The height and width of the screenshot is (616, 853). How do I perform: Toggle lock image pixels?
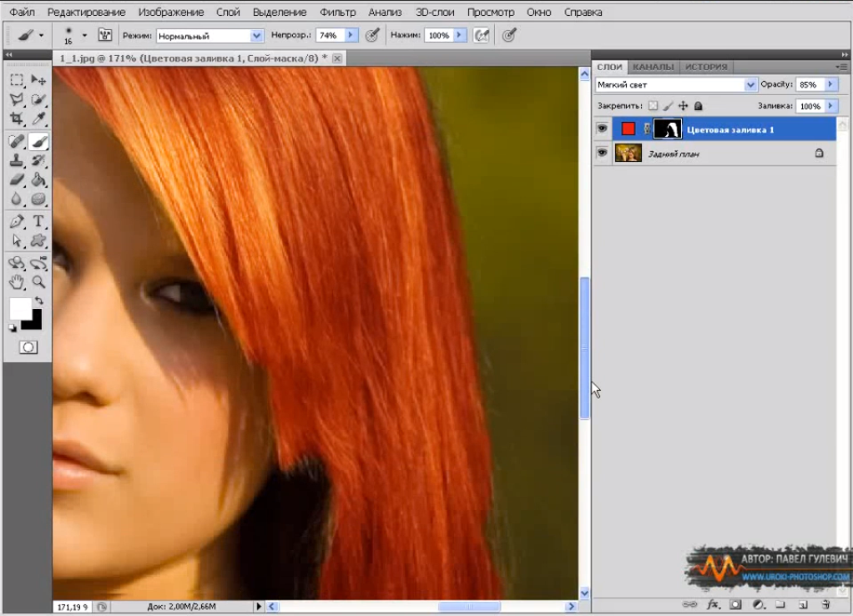point(668,106)
